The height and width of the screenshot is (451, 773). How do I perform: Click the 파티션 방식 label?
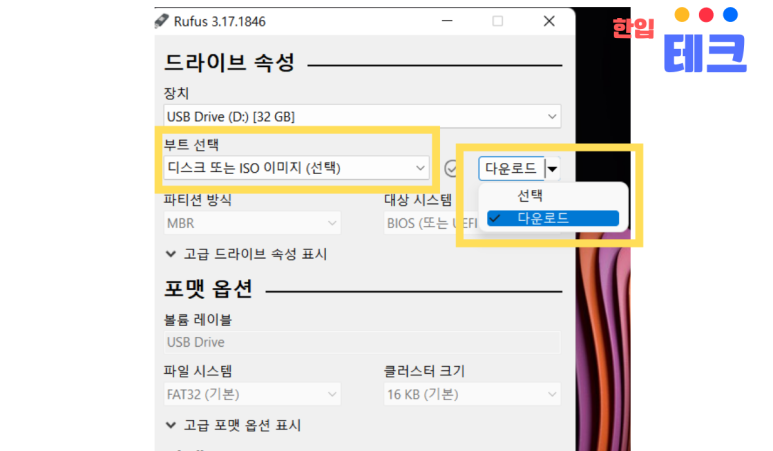198,200
